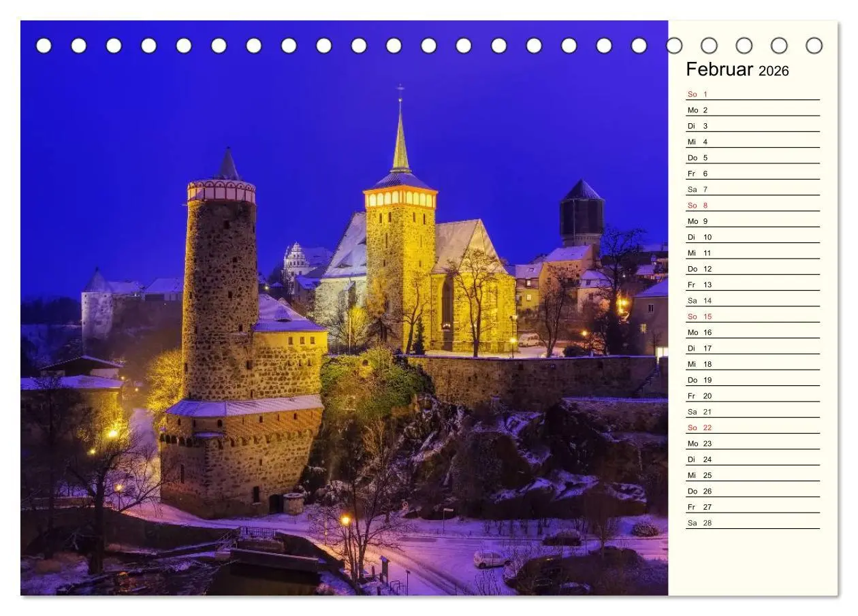Viewport: 858px width, 616px height.
Task: Select the row 'Di 10'
Action: (752, 237)
